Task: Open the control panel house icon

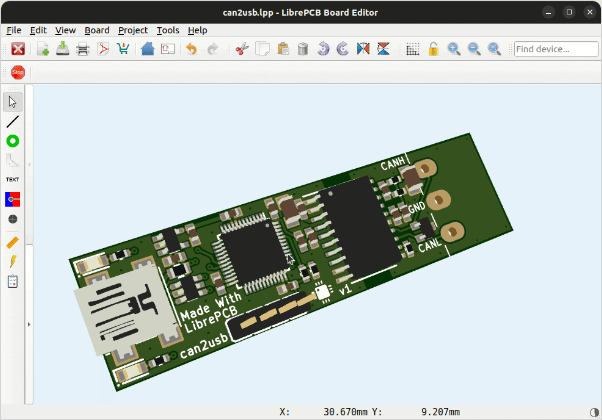Action: click(x=147, y=49)
